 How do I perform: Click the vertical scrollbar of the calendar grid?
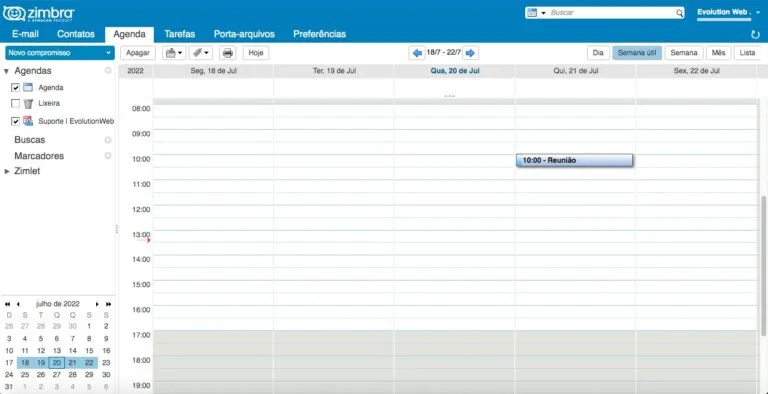click(x=764, y=265)
